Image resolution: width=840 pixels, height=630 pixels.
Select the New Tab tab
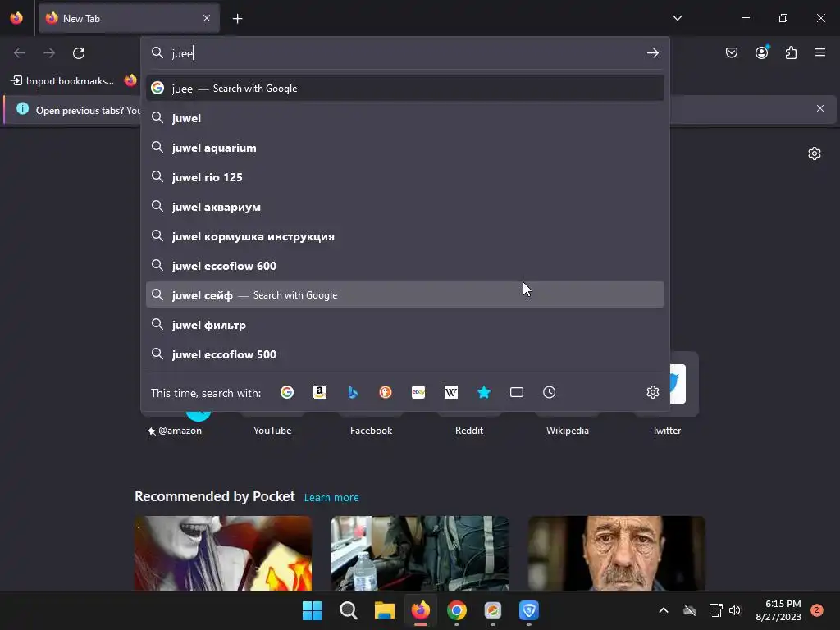click(129, 18)
